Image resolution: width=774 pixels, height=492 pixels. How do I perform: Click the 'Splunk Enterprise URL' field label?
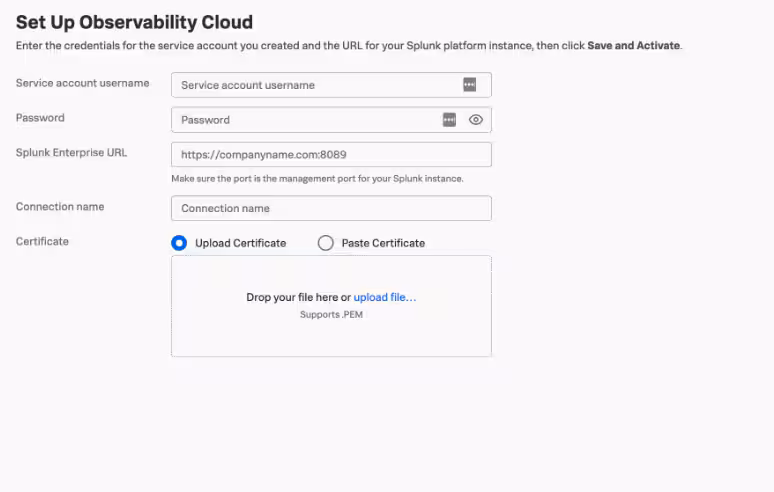tap(71, 153)
